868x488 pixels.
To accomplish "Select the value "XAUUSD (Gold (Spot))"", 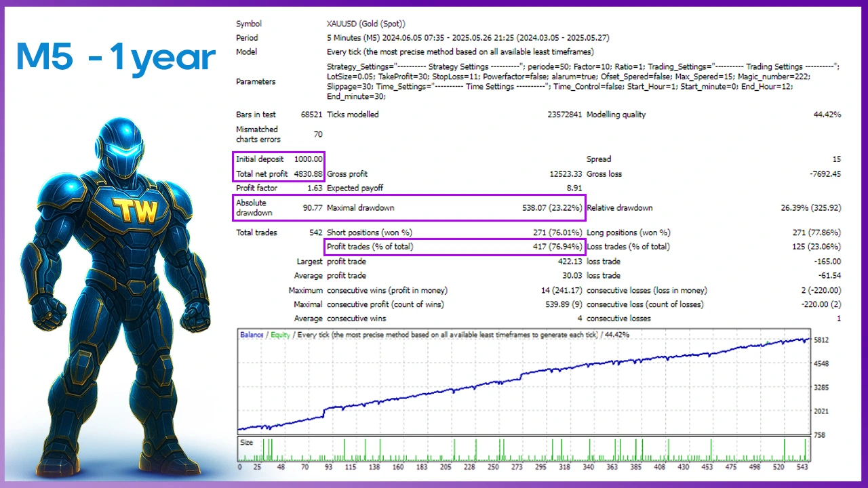I will tap(366, 24).
